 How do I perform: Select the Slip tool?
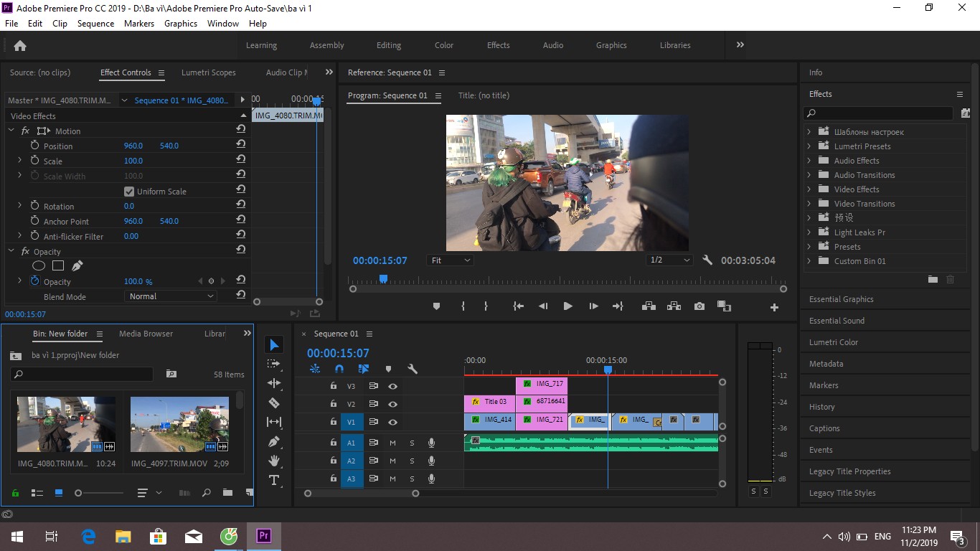[x=273, y=422]
